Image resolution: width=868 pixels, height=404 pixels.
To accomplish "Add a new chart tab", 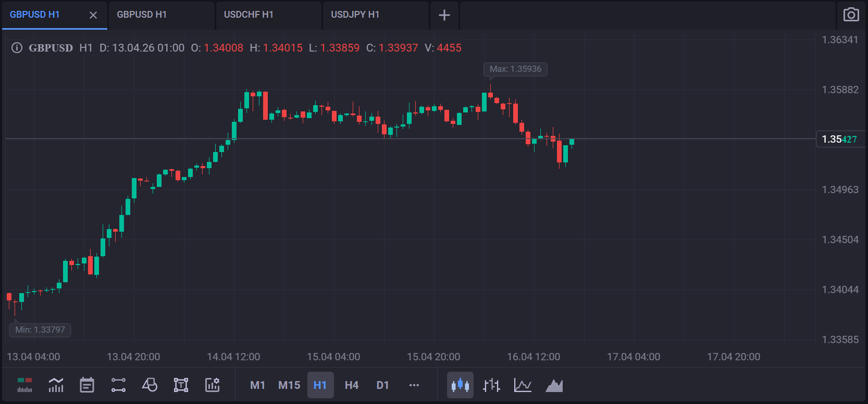I will [444, 15].
